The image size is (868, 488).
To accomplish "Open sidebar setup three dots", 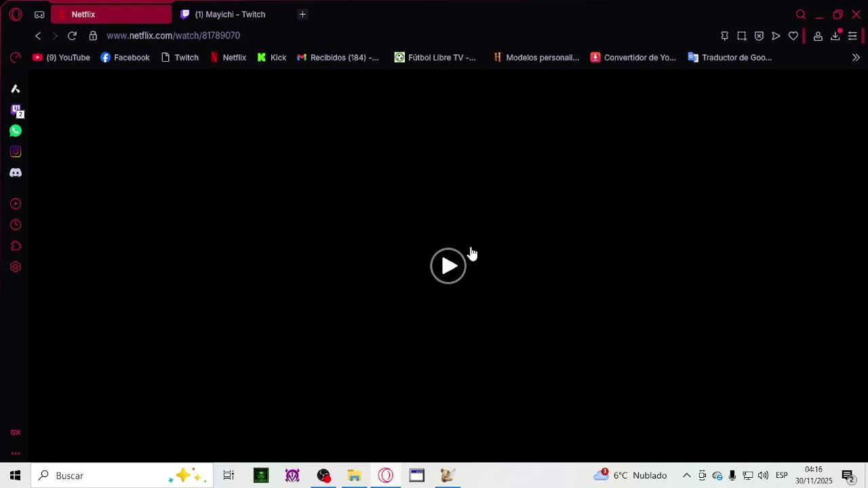I will click(16, 453).
